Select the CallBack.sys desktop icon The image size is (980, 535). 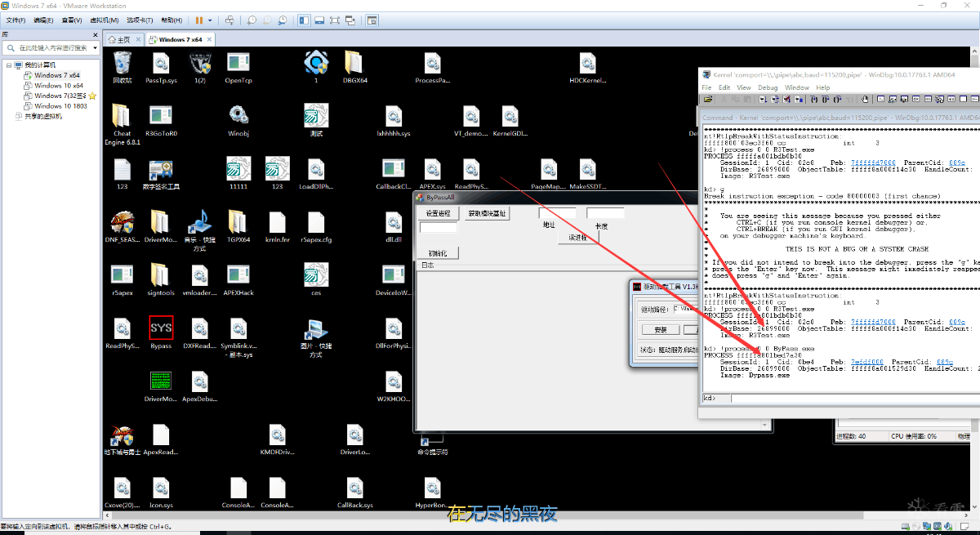355,493
